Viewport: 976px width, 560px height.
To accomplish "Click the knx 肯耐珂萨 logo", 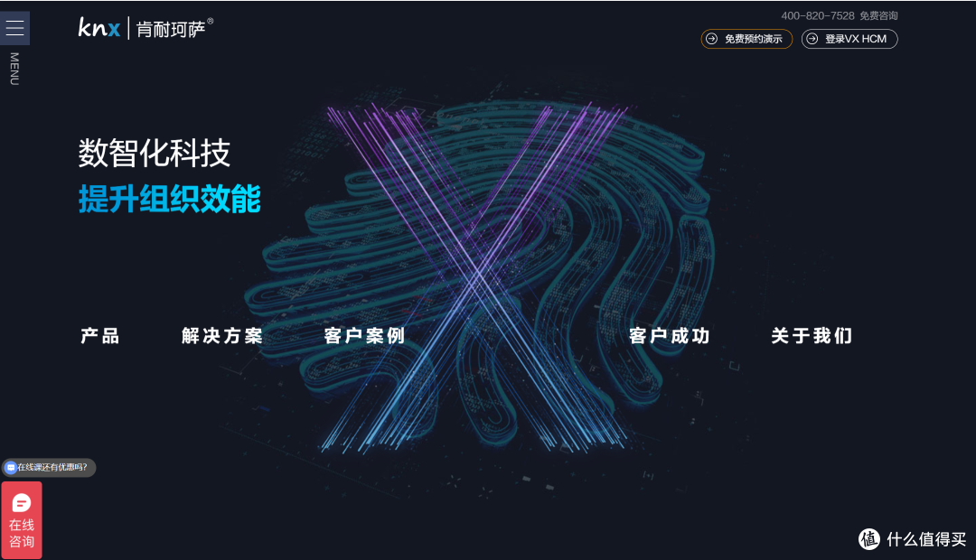I will 145,28.
